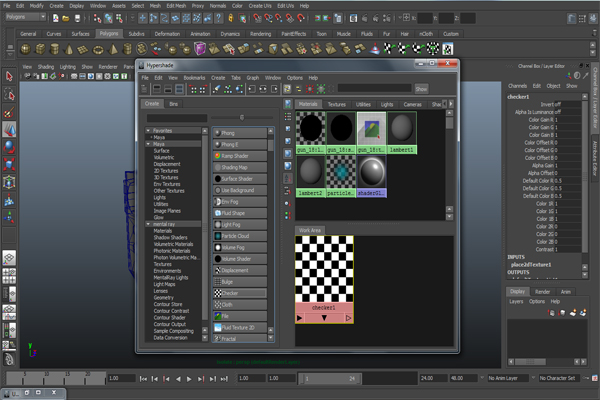
Task: Create a Particle Cloud node
Action: pos(240,236)
